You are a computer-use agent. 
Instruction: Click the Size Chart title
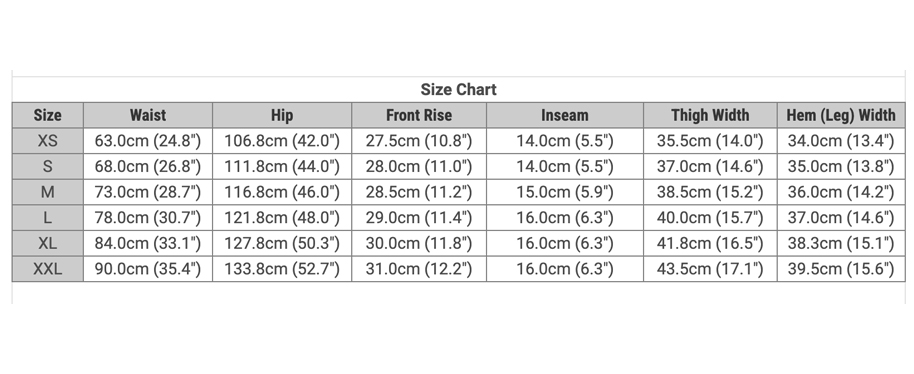(x=458, y=90)
